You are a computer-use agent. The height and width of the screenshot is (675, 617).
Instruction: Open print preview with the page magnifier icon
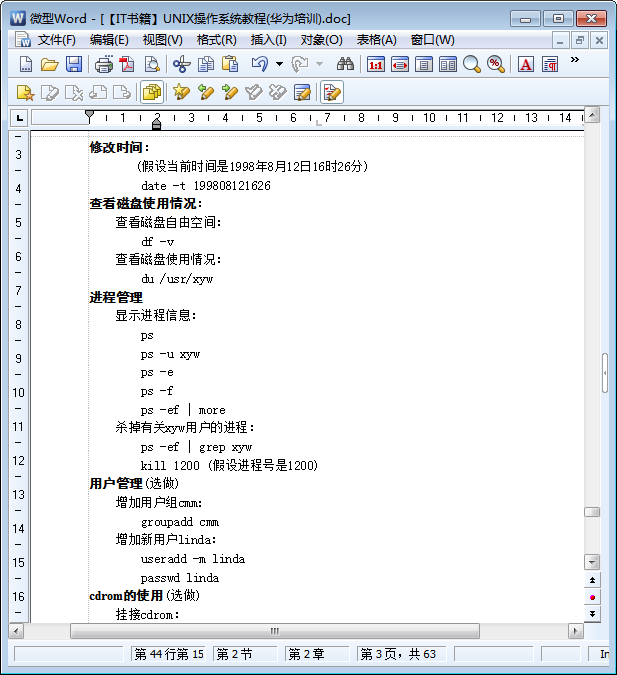point(152,65)
